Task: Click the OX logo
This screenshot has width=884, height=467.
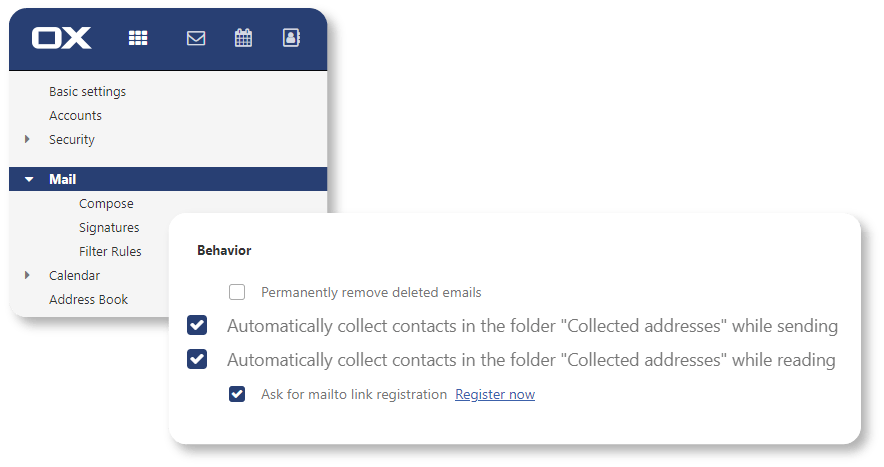Action: [x=61, y=38]
